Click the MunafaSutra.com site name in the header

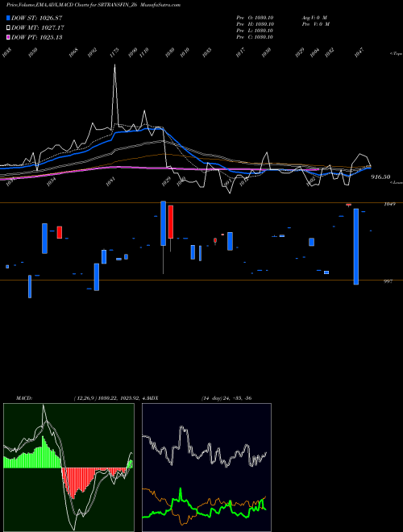[x=160, y=5]
